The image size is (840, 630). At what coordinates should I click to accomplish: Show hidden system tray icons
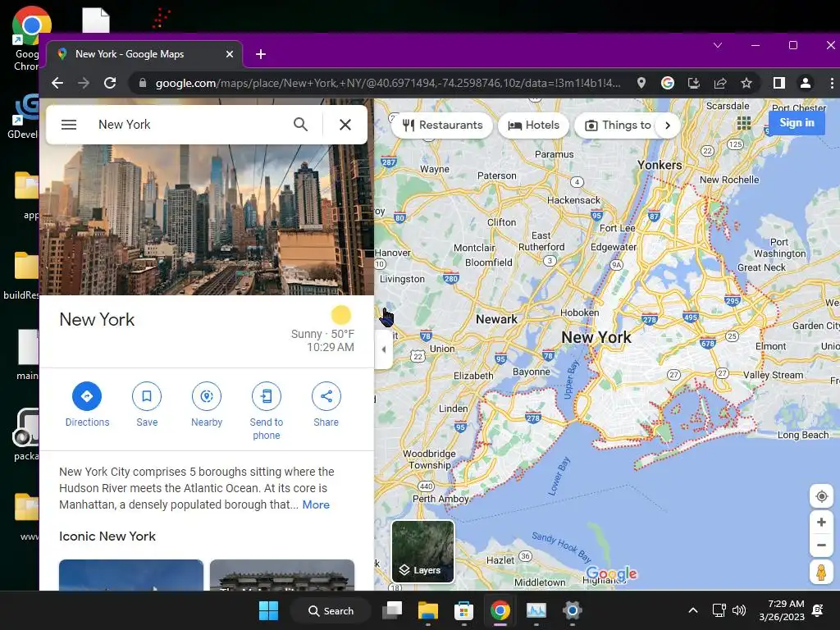(x=692, y=610)
